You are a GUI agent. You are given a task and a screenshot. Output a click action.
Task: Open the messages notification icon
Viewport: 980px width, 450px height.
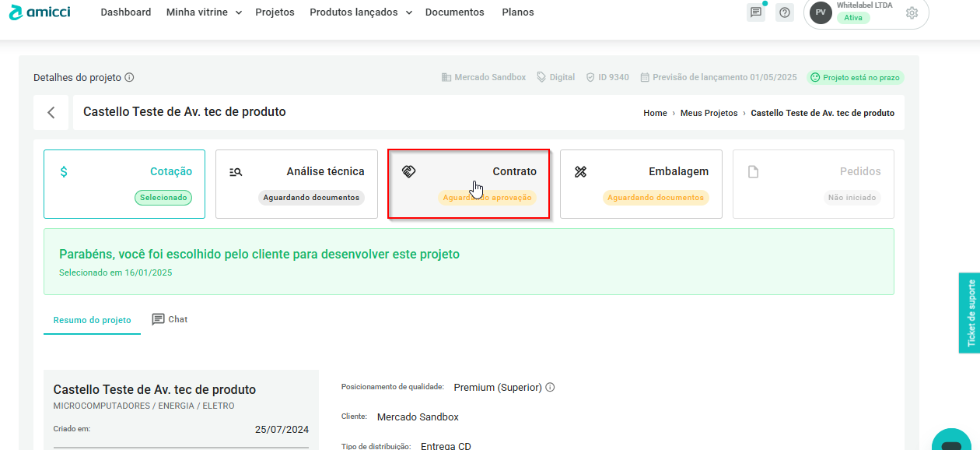point(755,12)
